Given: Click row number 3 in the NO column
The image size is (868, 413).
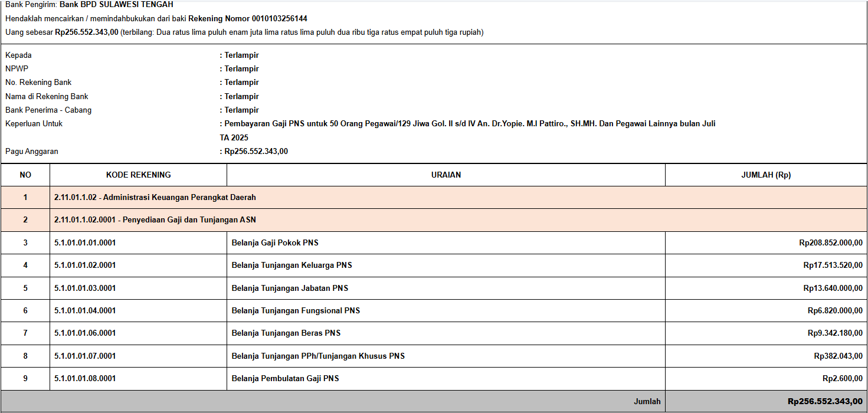Looking at the screenshot, I should 25,243.
